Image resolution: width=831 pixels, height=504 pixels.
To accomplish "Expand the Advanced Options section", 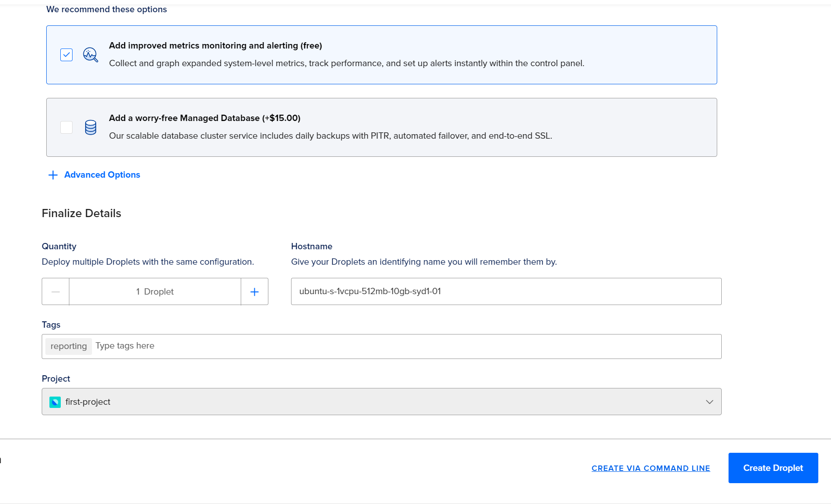I will pos(102,175).
